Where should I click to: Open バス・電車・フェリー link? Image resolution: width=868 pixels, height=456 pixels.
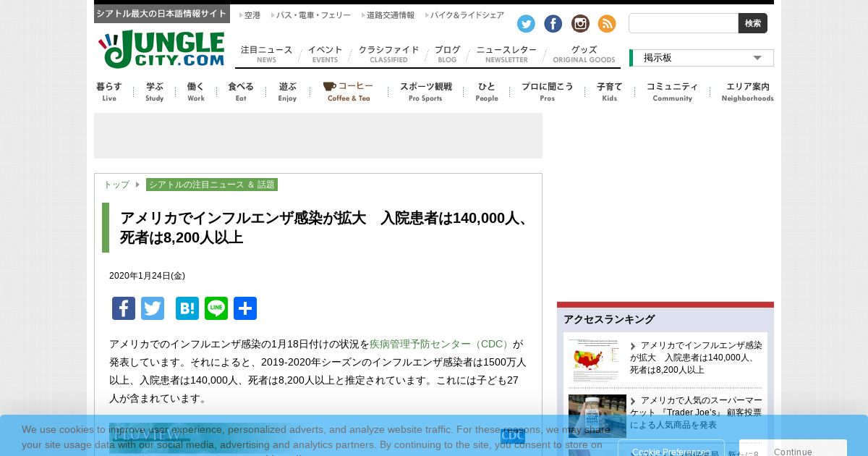[312, 15]
